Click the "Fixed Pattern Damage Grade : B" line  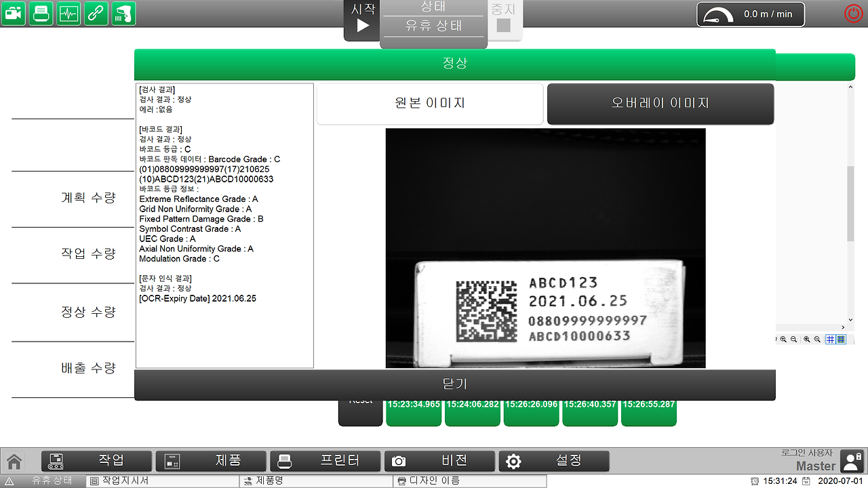pyautogui.click(x=201, y=219)
